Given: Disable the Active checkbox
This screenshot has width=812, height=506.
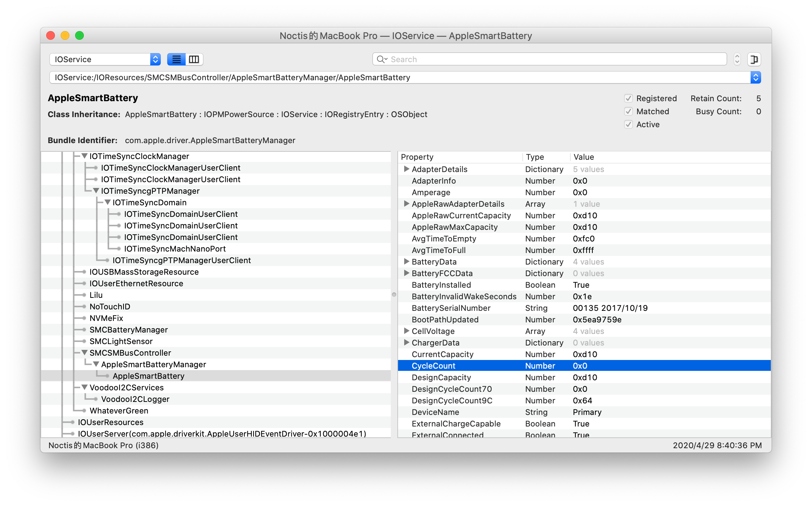Looking at the screenshot, I should [629, 124].
